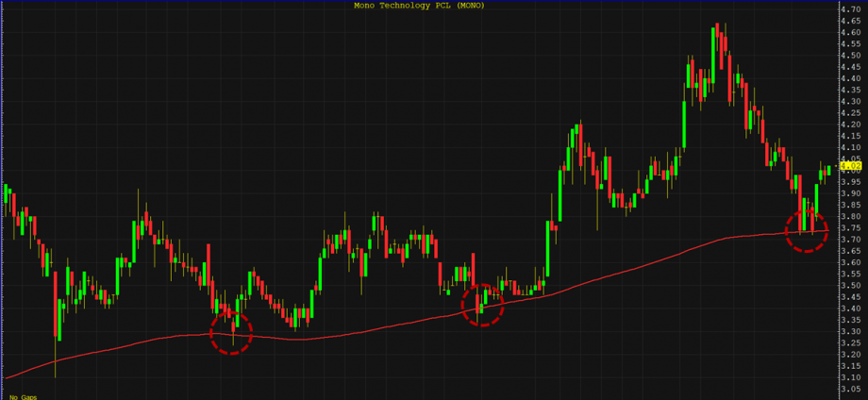This screenshot has width=868, height=400.
Task: Click the 4.70 price axis label
Action: [x=851, y=9]
